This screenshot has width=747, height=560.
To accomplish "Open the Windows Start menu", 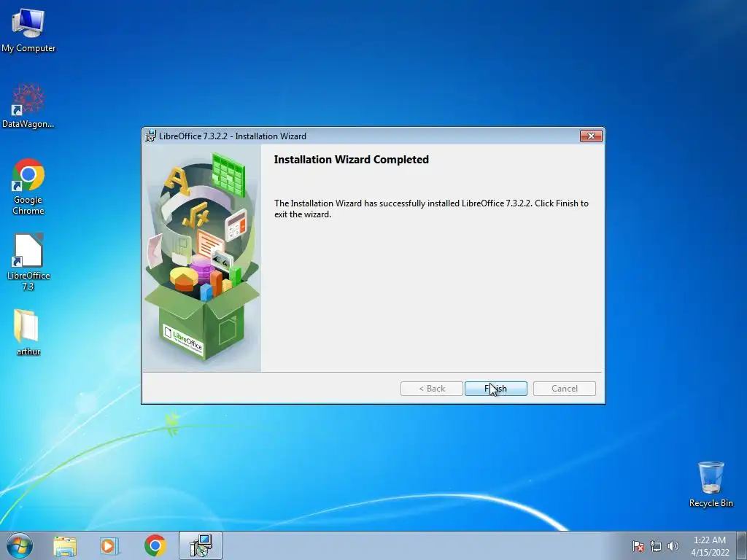I will click(20, 545).
